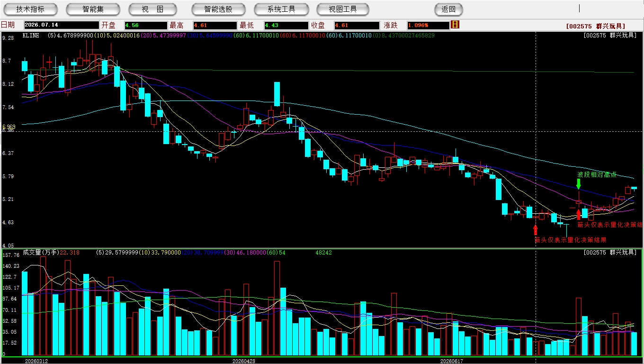Select the 开盘 value 4.56
Viewport: 644px width, 364px height.
pos(146,25)
